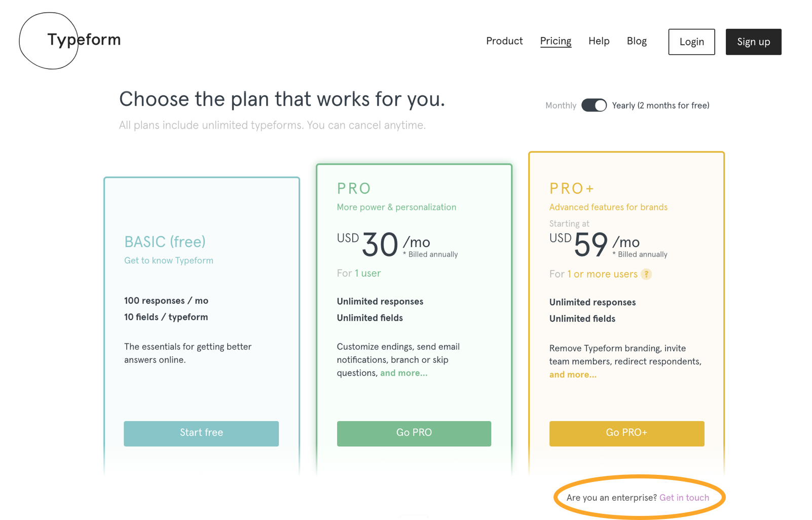Choose the Go PRO button
The image size is (812, 520).
point(414,433)
